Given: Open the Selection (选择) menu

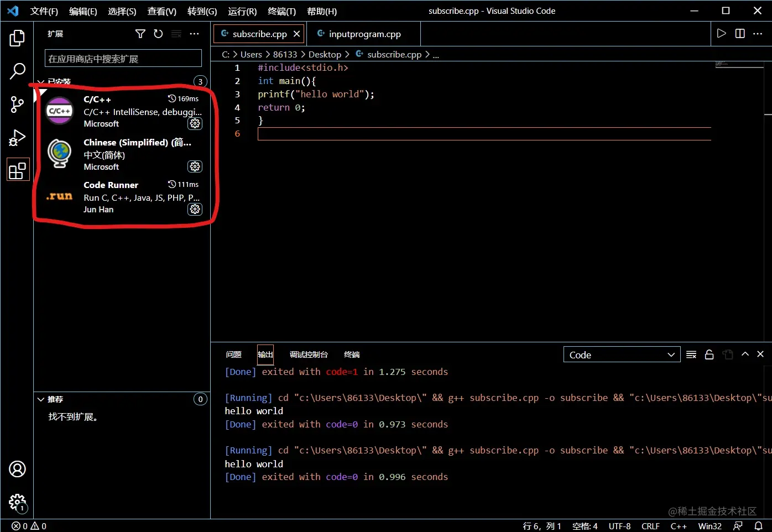Looking at the screenshot, I should (x=122, y=11).
